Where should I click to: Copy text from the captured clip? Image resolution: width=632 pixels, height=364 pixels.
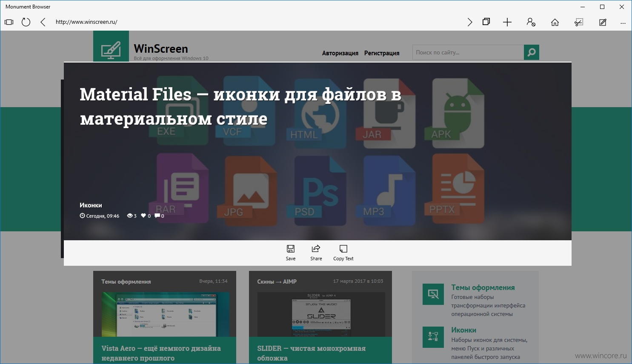(x=343, y=253)
